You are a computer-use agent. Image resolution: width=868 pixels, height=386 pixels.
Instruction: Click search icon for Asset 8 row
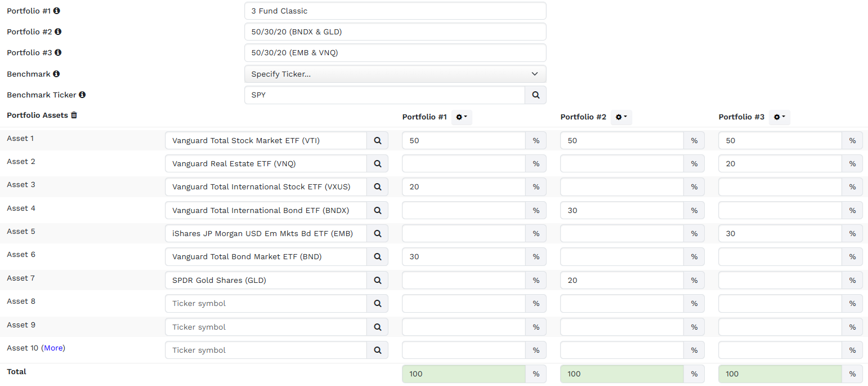coord(378,303)
